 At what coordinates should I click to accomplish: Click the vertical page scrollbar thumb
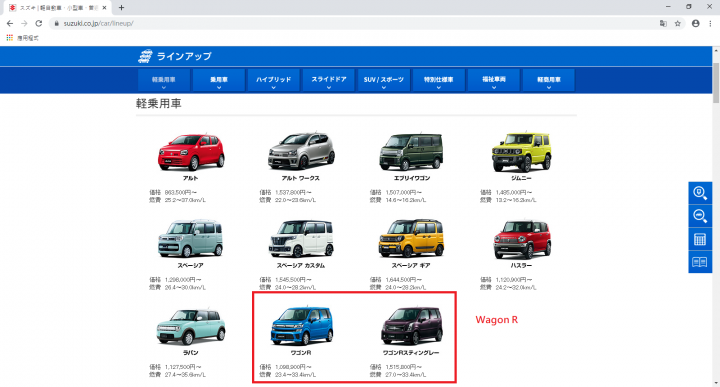716,83
